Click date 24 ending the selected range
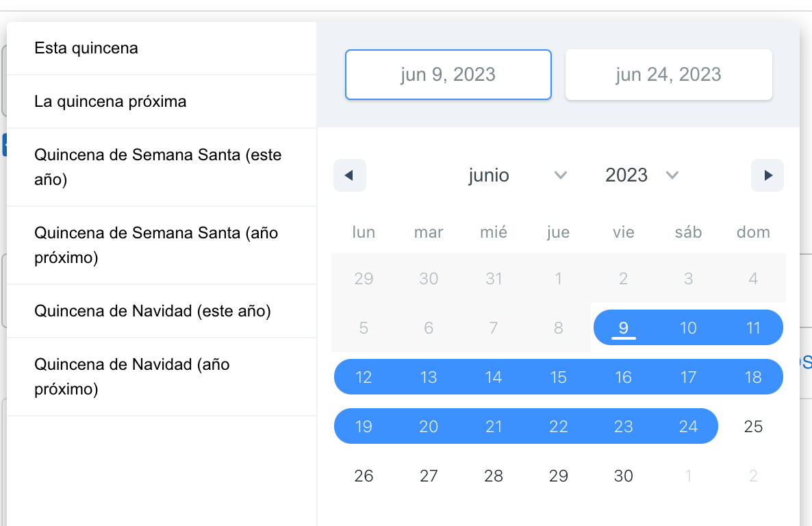 (x=688, y=426)
